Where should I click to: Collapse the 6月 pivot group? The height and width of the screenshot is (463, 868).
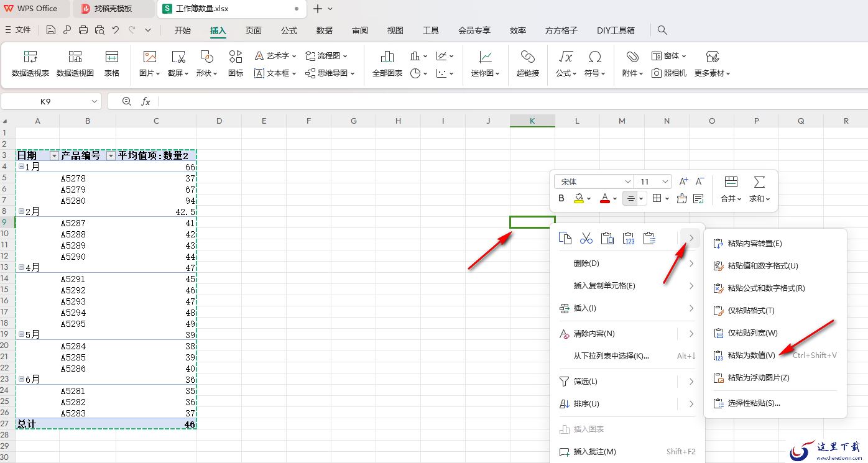click(x=21, y=379)
